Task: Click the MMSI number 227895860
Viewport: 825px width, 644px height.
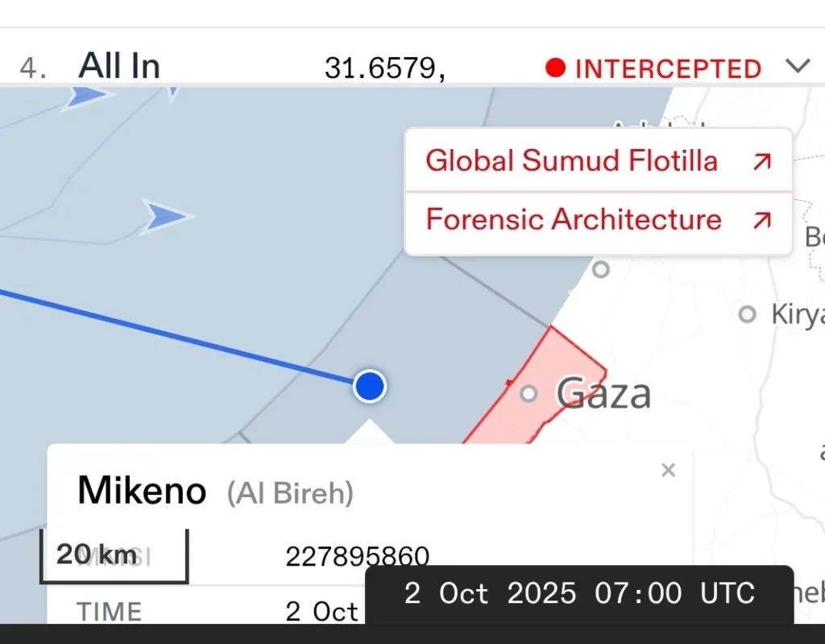Action: pos(357,556)
